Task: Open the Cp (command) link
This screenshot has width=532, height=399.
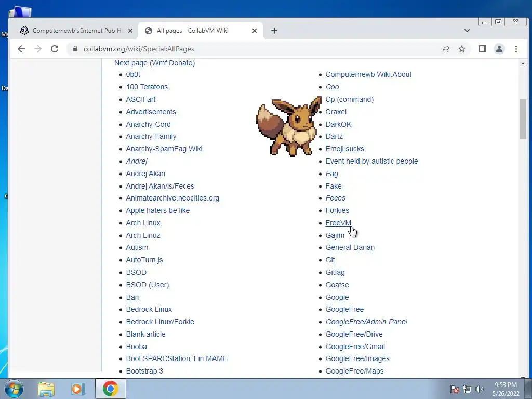Action: (350, 99)
